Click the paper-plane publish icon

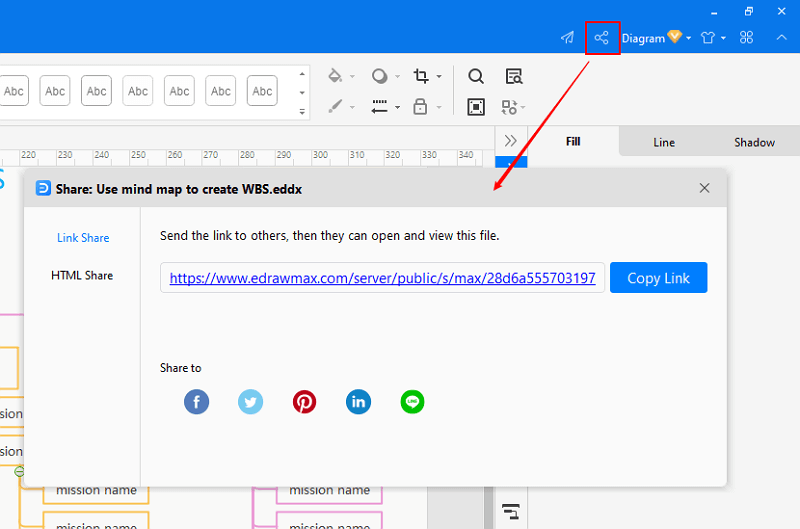(x=567, y=37)
